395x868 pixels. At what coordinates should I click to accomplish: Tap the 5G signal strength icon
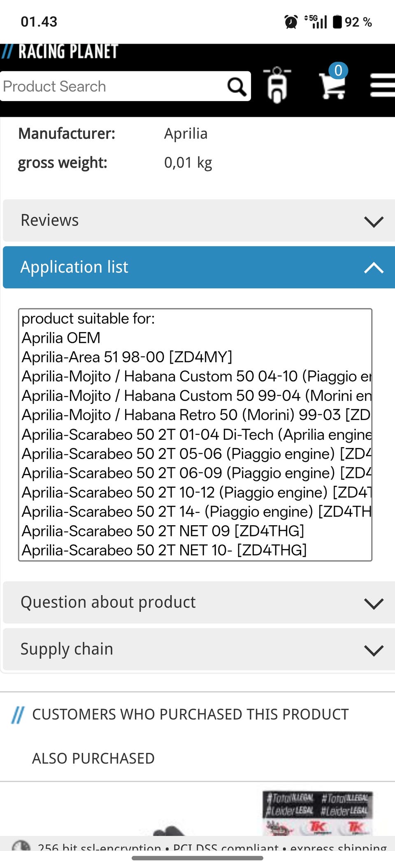point(316,22)
